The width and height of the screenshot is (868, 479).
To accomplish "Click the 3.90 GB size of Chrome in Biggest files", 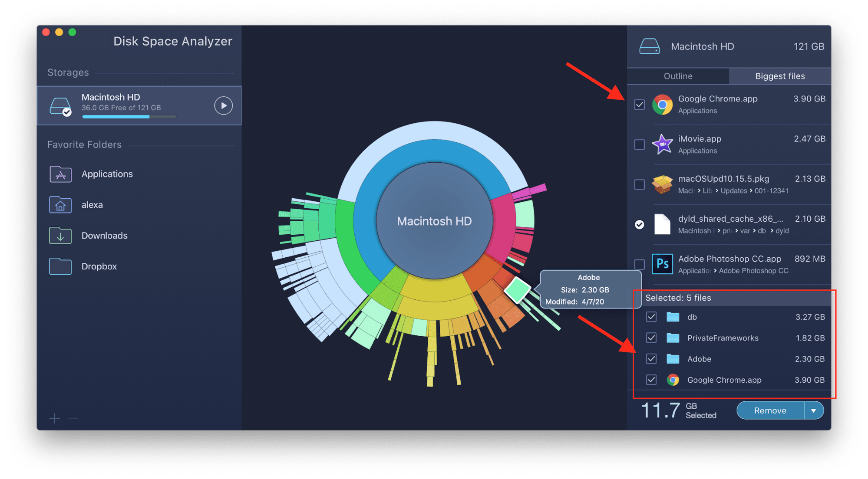I will click(809, 99).
